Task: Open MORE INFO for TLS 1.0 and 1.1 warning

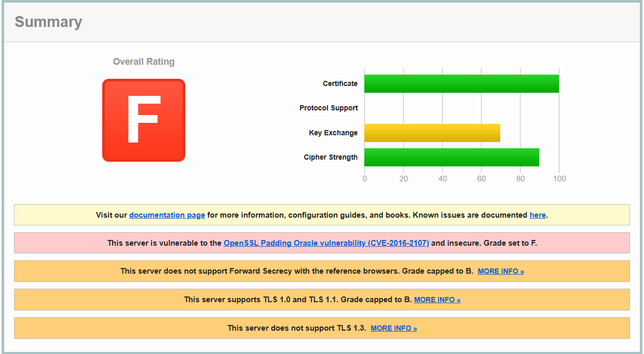Action: coord(437,300)
